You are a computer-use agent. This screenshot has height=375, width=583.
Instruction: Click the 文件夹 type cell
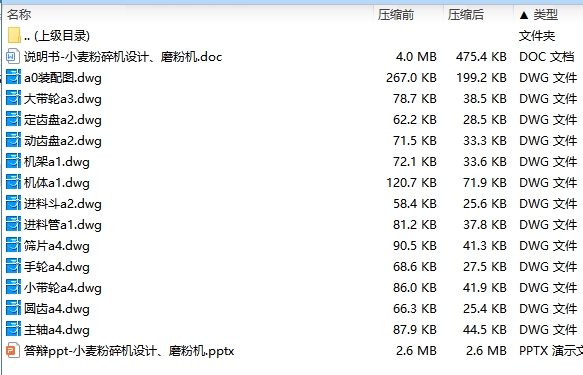point(537,36)
